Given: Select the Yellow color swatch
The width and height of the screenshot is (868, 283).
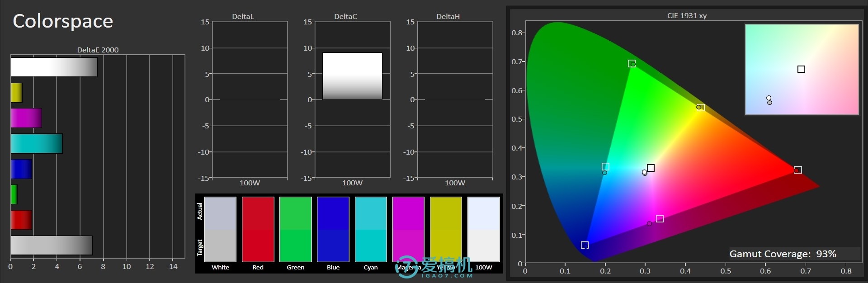Looking at the screenshot, I should (x=446, y=229).
